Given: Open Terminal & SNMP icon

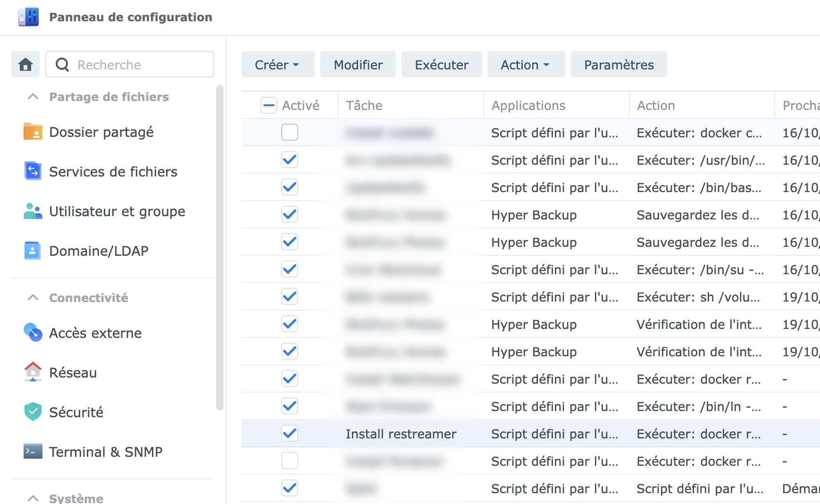Looking at the screenshot, I should pyautogui.click(x=33, y=452).
